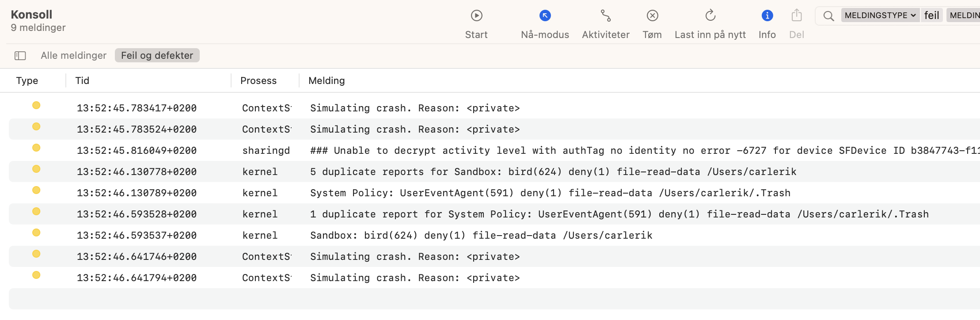Screen dimensions: 980x320
Task: Sort by the Type column header
Action: [27, 80]
